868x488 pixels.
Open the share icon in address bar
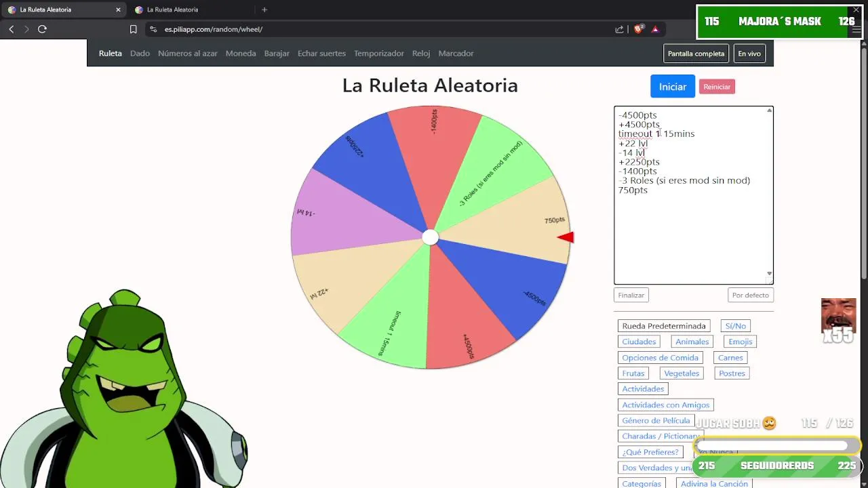pyautogui.click(x=619, y=29)
